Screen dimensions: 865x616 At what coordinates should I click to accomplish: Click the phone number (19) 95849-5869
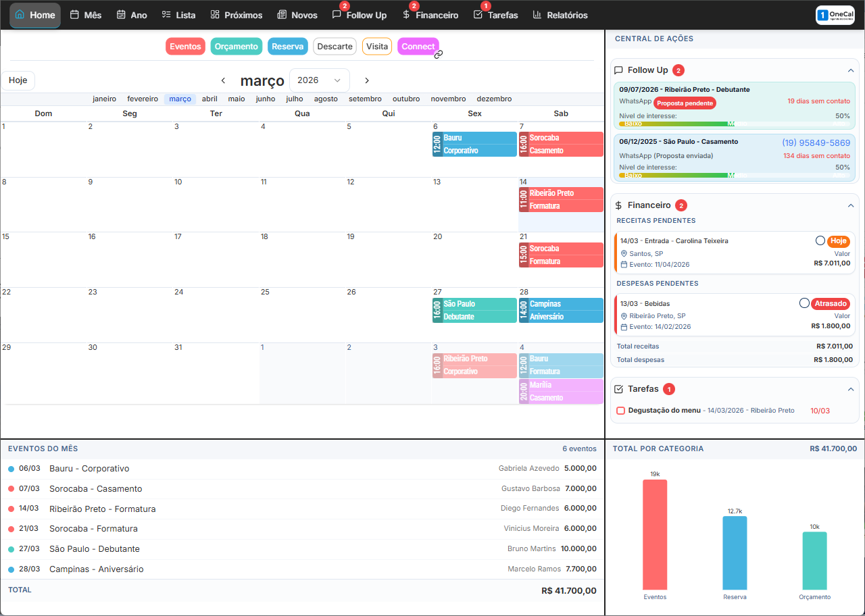pyautogui.click(x=816, y=143)
